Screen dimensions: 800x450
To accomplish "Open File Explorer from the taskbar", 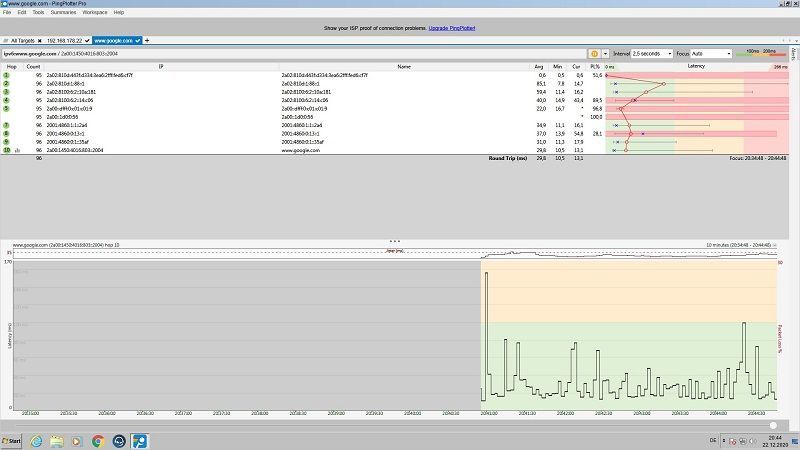I will pyautogui.click(x=57, y=441).
